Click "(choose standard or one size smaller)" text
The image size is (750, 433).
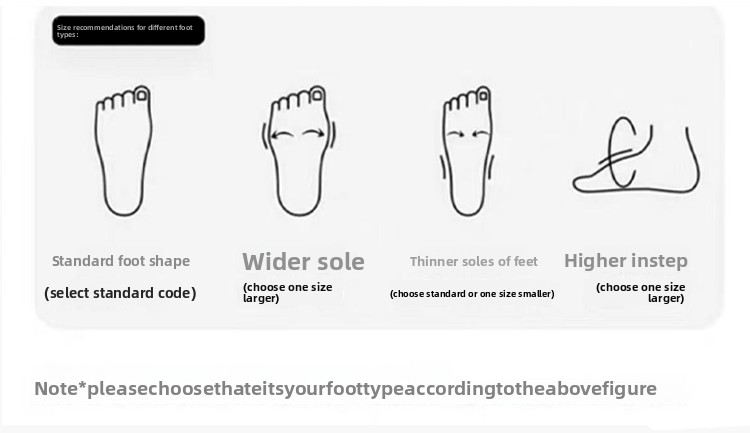[x=472, y=294]
